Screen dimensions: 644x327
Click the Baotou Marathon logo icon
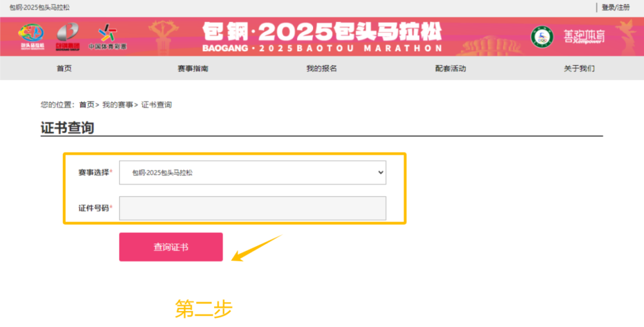click(x=32, y=37)
